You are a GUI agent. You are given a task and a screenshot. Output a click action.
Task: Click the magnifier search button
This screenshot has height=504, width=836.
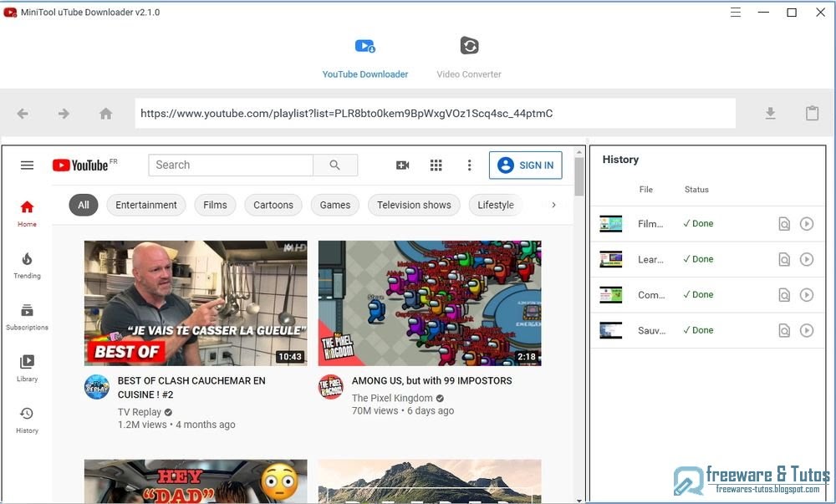(x=335, y=165)
